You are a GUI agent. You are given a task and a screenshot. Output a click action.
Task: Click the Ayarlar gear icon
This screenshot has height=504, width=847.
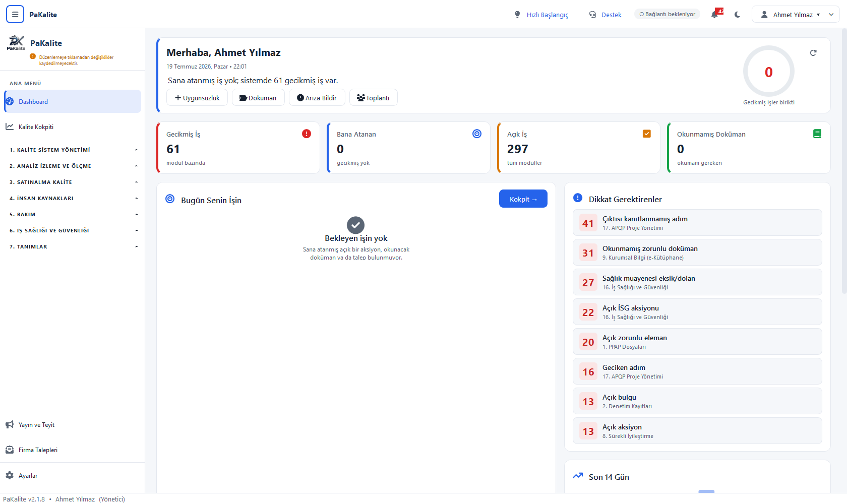coord(10,475)
